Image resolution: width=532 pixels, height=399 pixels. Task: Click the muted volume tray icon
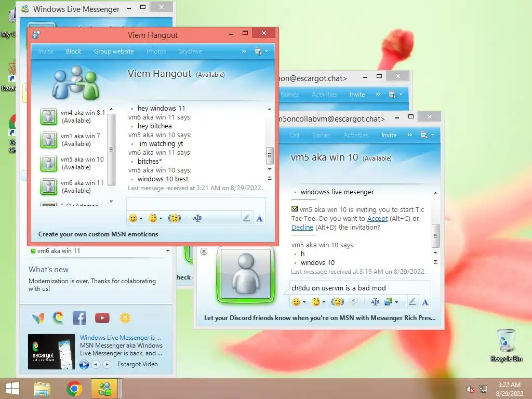tap(470, 389)
